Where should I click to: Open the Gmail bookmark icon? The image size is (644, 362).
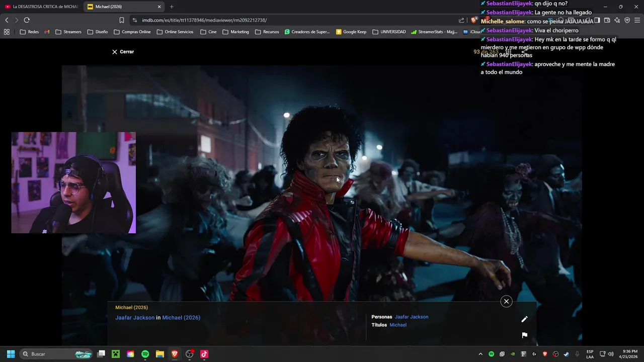[x=47, y=32]
